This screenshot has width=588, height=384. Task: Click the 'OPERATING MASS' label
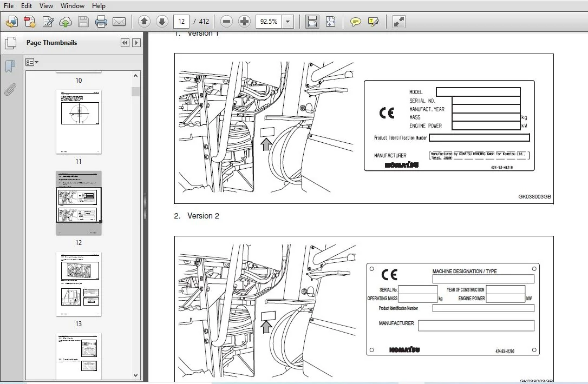tap(382, 299)
